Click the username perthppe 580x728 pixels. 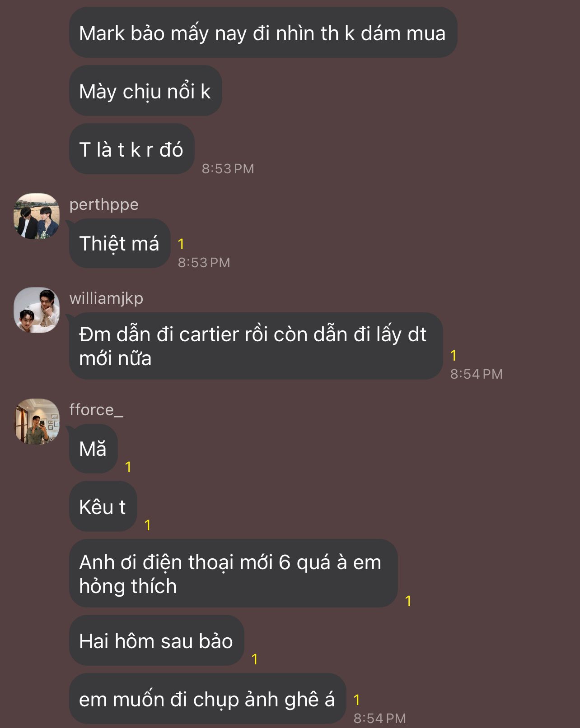pos(104,204)
